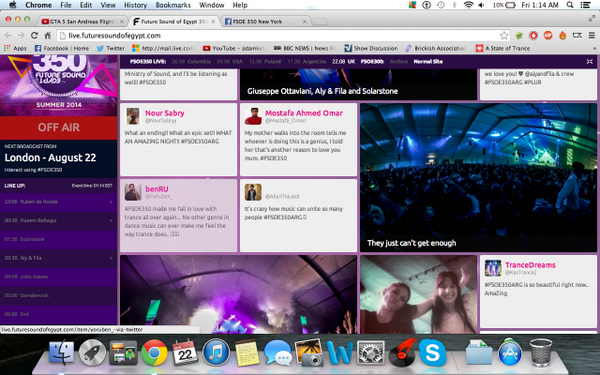
Task: Open BBC NEWS bookmark
Action: [x=305, y=48]
